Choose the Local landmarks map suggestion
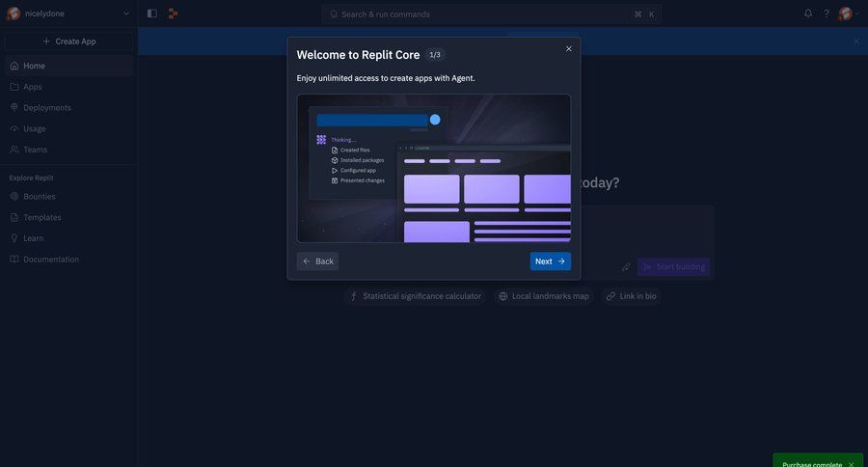Viewport: 868px width, 467px height. [544, 296]
